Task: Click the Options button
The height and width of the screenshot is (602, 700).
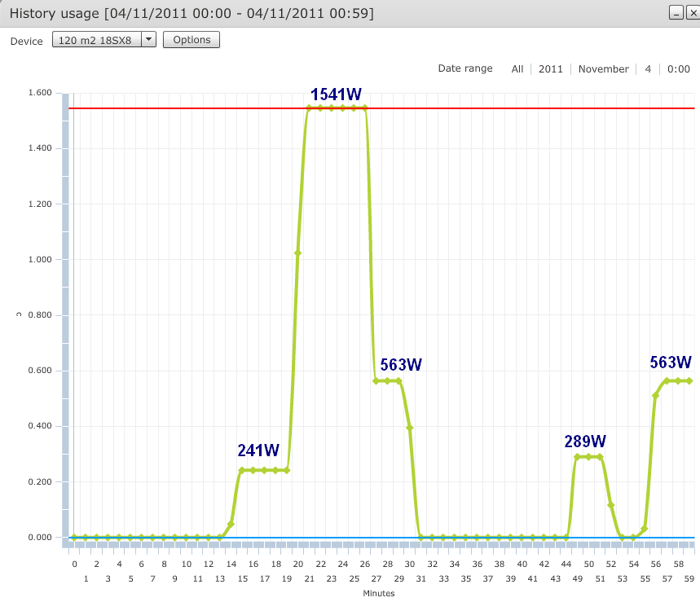Action: pyautogui.click(x=192, y=40)
